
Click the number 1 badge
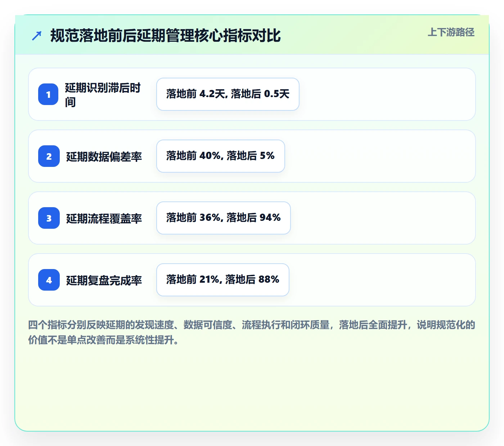click(x=49, y=94)
